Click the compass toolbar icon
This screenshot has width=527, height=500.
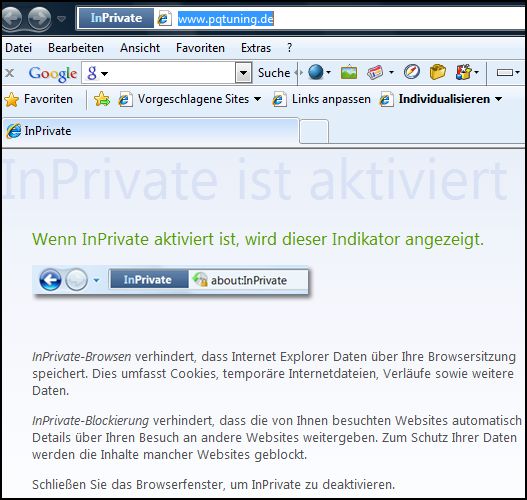[412, 72]
